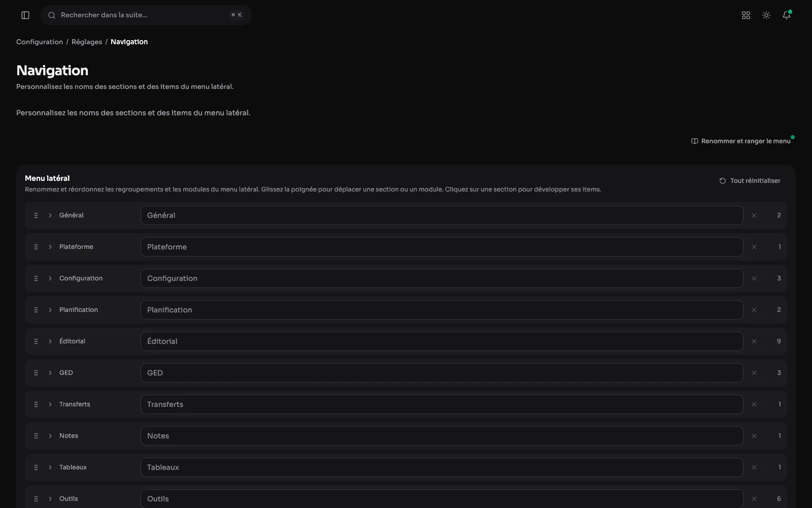Click the Navigation breadcrumb
Viewport: 812px width, 508px height.
(x=129, y=42)
